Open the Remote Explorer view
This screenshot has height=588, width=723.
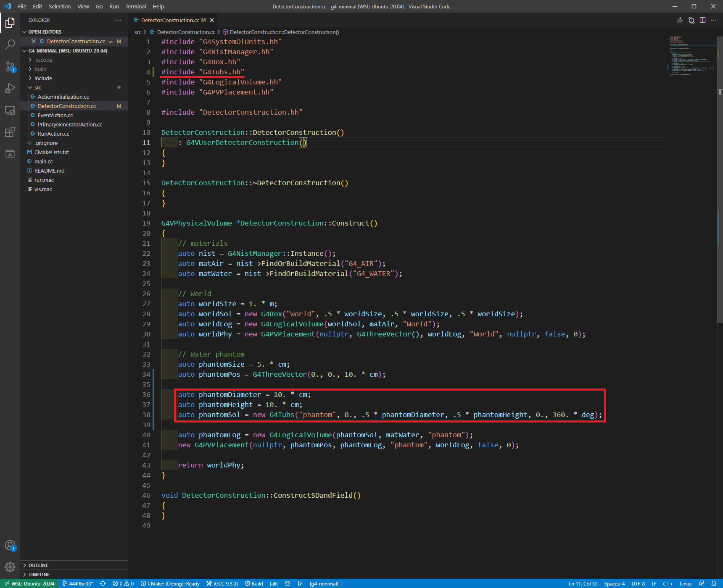click(x=10, y=110)
